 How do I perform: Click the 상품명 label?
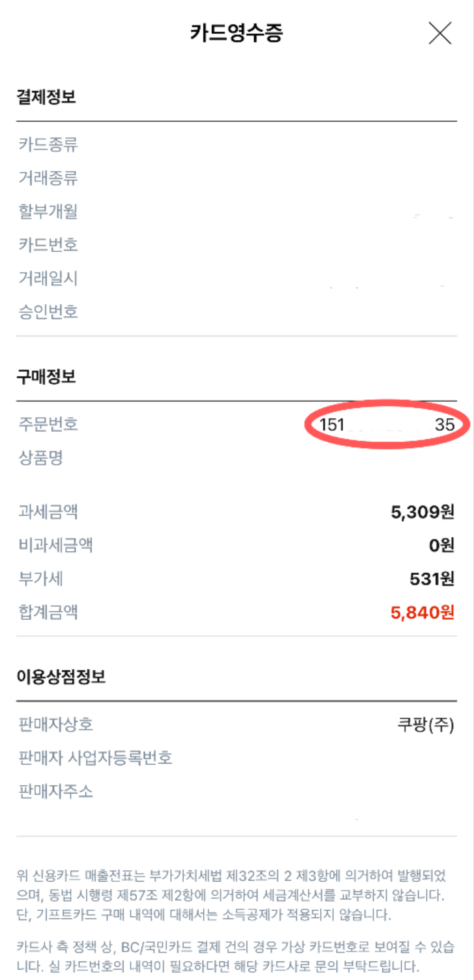click(x=41, y=457)
